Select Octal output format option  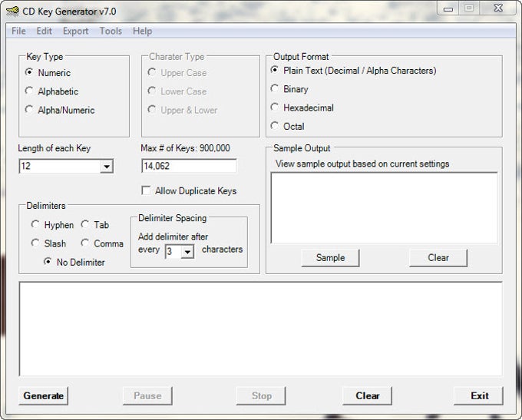click(x=276, y=127)
